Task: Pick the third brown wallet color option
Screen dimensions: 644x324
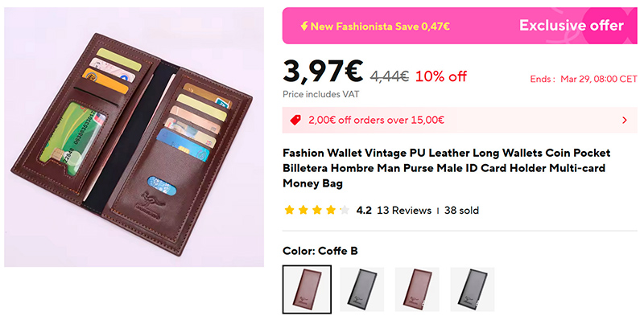Action: coord(417,289)
